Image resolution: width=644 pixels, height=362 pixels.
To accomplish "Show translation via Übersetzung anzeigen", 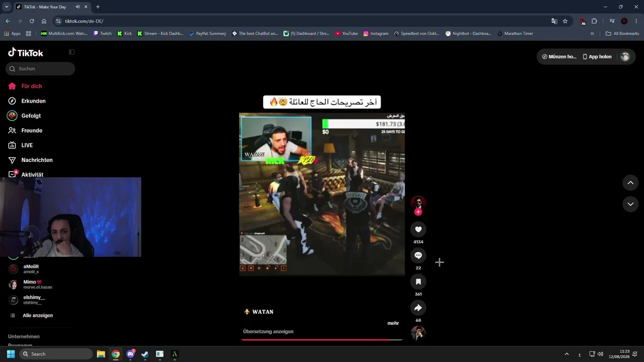I will (268, 331).
